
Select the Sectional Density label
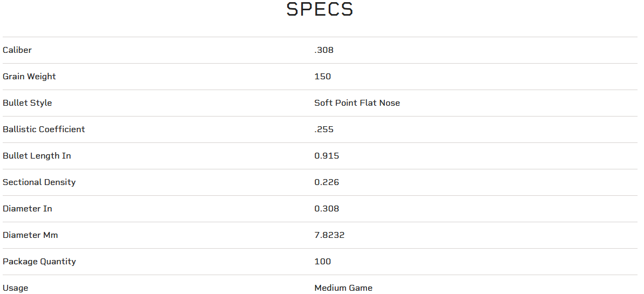[39, 182]
